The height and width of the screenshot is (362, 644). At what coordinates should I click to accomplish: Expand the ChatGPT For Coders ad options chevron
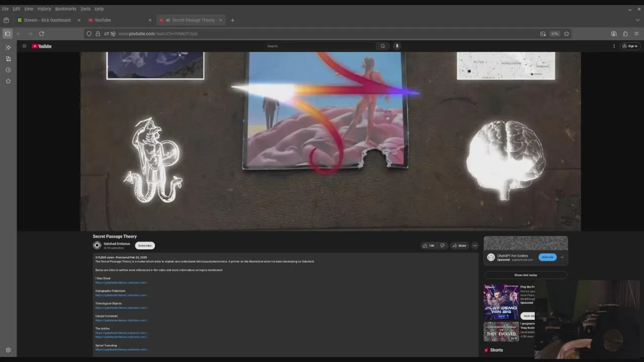[x=562, y=257]
